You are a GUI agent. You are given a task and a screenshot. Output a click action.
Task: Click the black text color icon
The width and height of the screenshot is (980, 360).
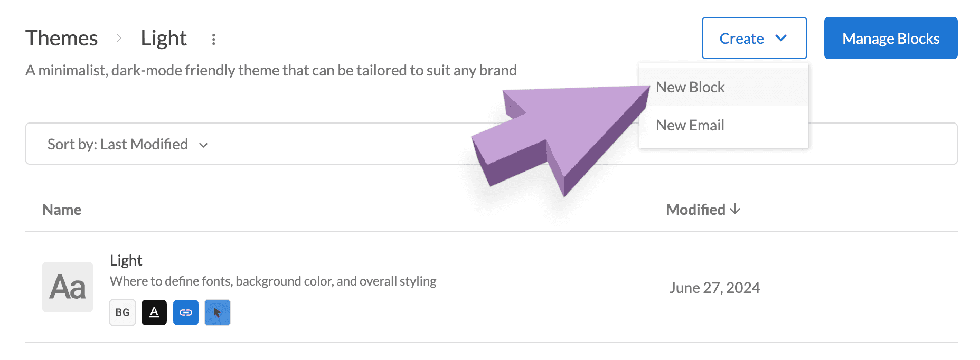click(154, 312)
